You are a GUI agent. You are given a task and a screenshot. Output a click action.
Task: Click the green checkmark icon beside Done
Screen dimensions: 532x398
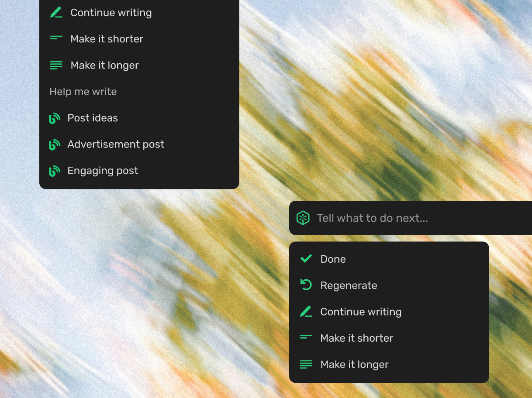click(x=306, y=259)
